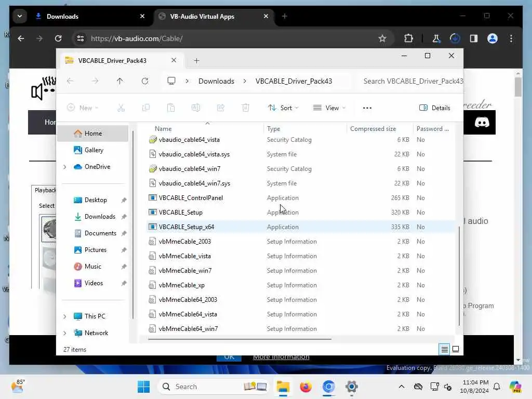Click the Search VBCABLE_Driver_Pack43 box

coord(411,81)
